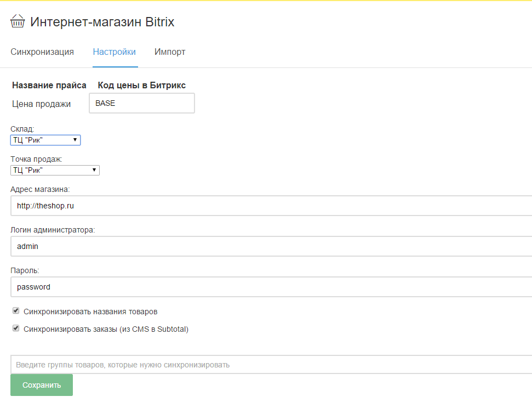Focus the BASE price code field
This screenshot has width=532, height=419.
(x=142, y=103)
